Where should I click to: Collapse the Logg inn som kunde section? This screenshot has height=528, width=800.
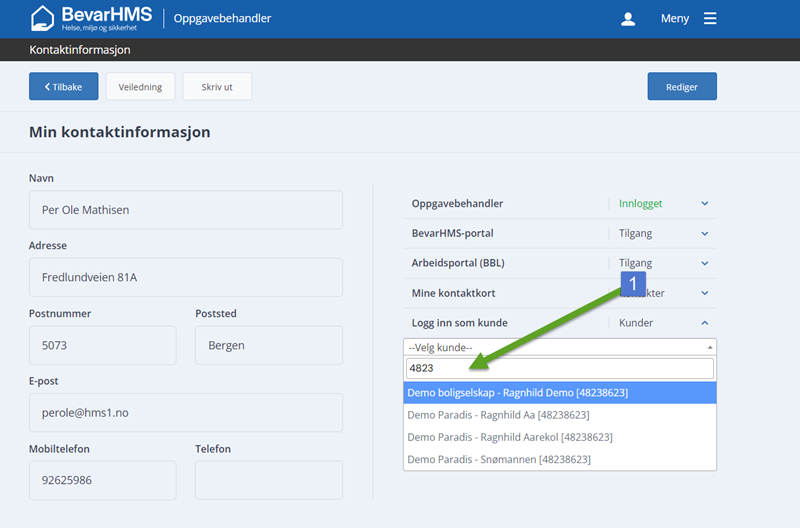pyautogui.click(x=704, y=323)
